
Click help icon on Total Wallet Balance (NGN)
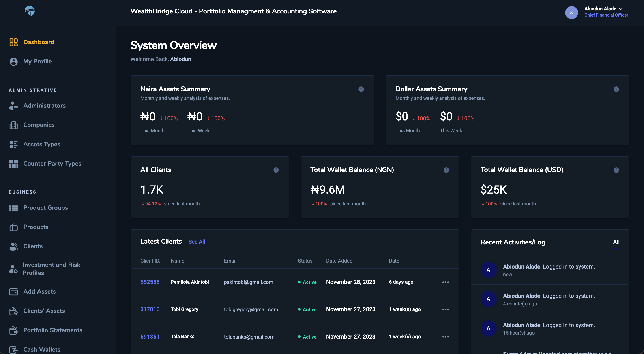[x=446, y=170]
